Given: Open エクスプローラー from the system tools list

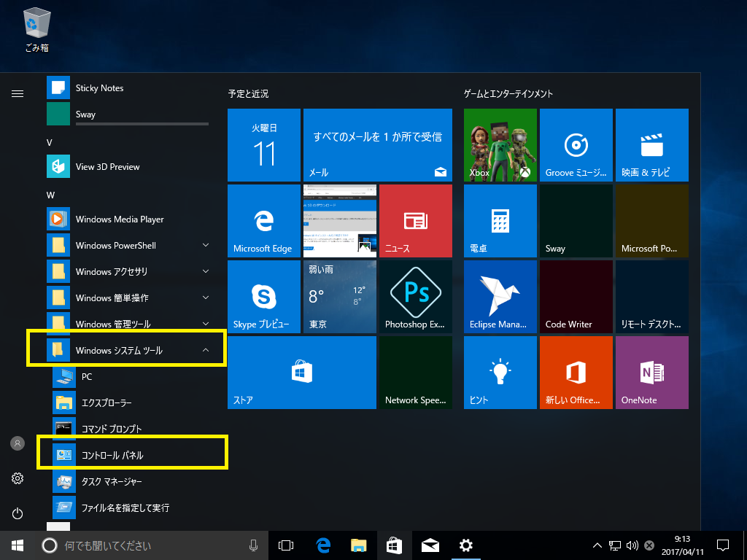Looking at the screenshot, I should click(131, 402).
